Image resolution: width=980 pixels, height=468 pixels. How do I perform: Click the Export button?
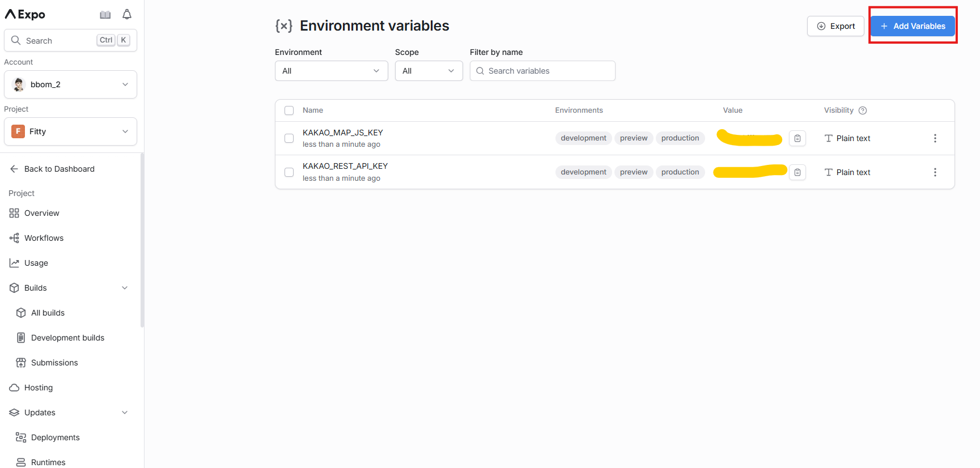tap(835, 26)
